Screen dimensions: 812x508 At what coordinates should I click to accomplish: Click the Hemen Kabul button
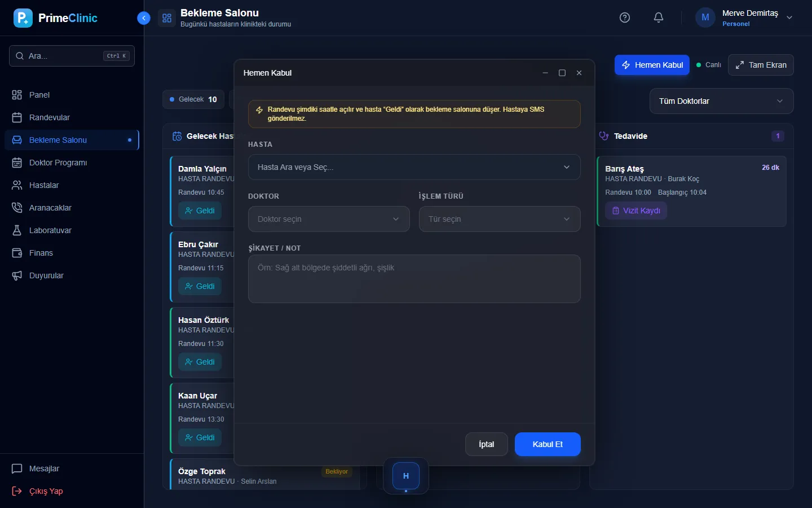(652, 65)
